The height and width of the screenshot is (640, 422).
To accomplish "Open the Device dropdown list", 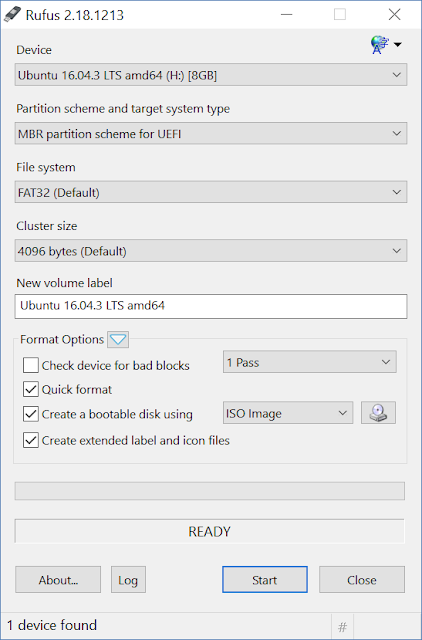I will [x=211, y=75].
